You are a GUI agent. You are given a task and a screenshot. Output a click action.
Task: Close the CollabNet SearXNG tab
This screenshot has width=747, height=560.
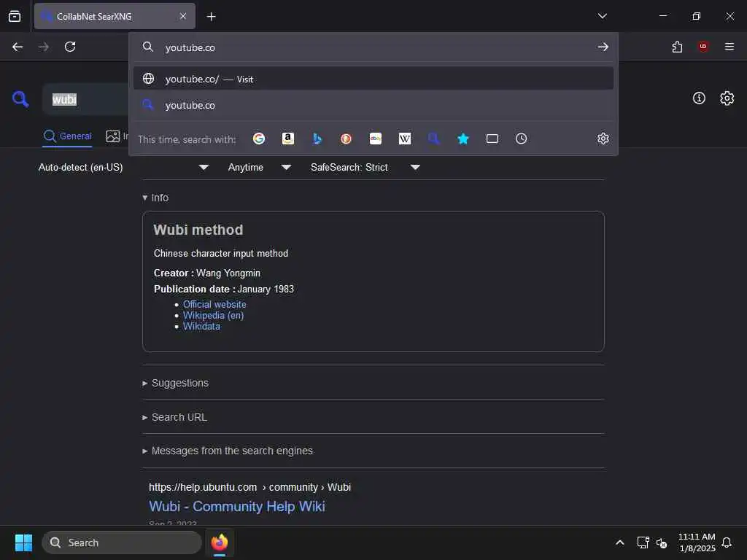pyautogui.click(x=183, y=16)
